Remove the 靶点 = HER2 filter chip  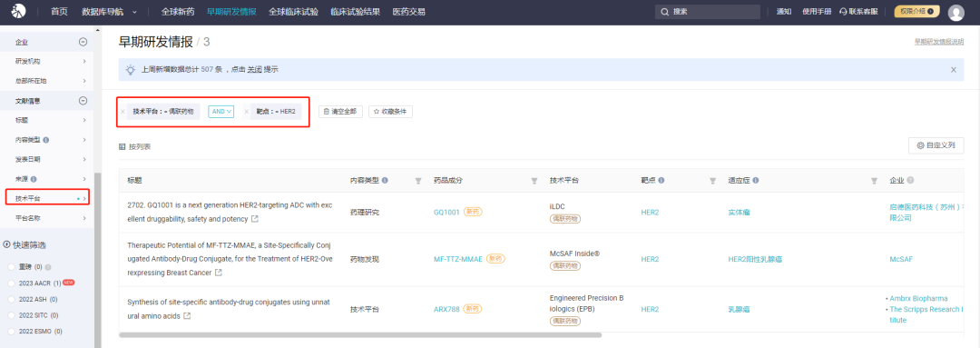pyautogui.click(x=246, y=112)
